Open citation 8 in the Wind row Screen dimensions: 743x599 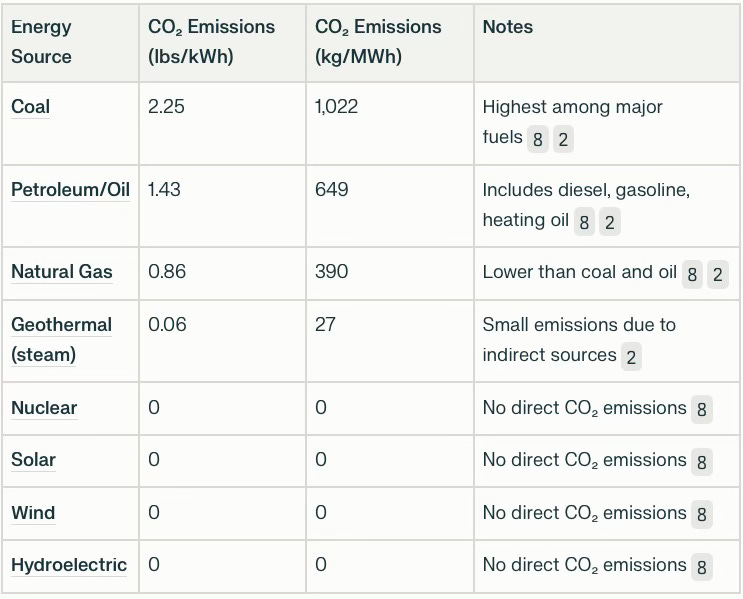702,514
